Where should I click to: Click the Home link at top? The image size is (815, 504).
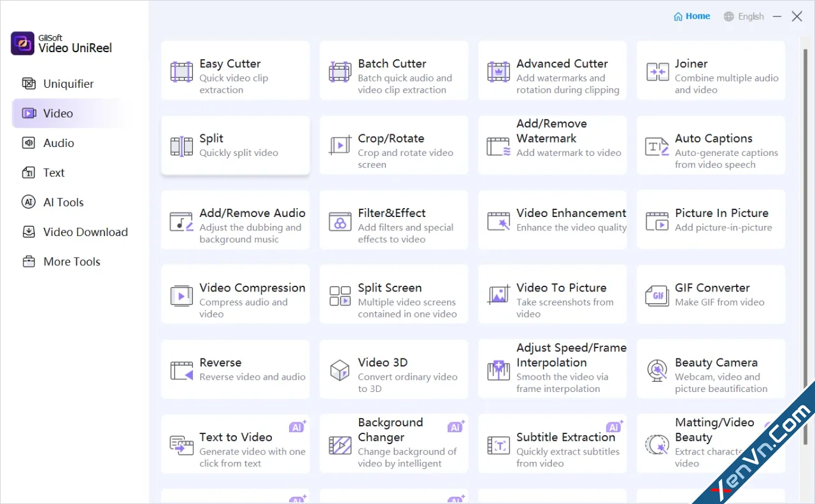[x=692, y=17]
